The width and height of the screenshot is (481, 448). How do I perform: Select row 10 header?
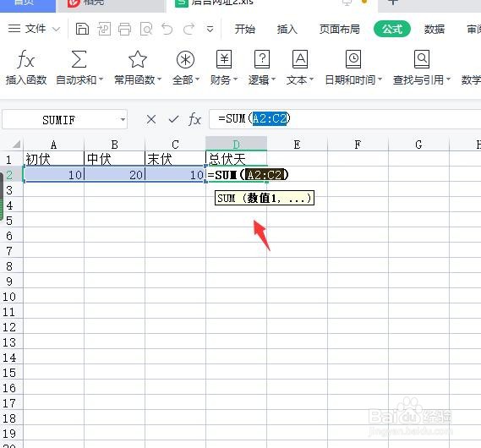click(11, 296)
